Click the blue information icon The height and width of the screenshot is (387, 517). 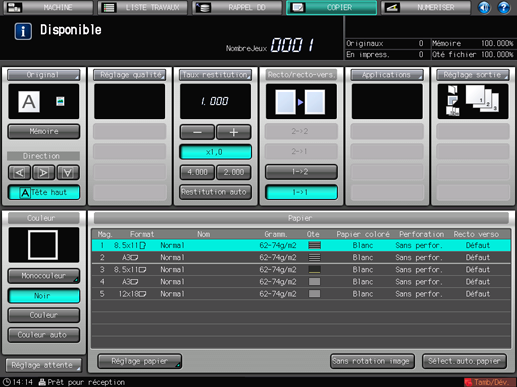23,31
